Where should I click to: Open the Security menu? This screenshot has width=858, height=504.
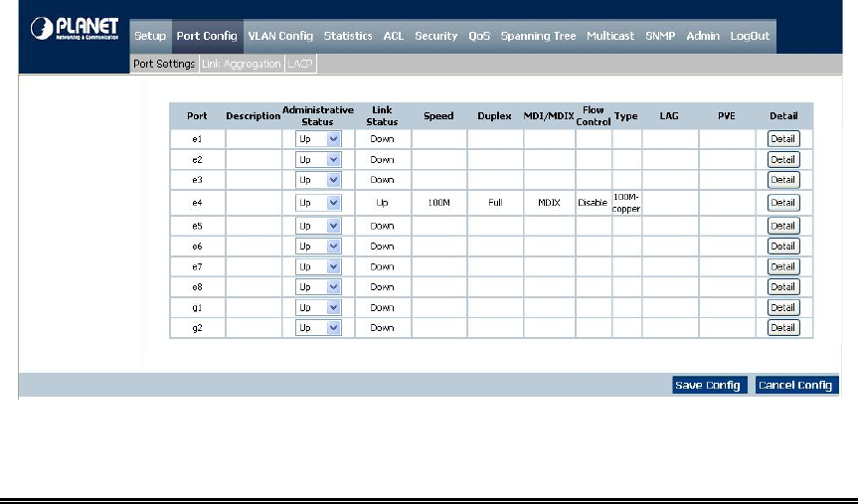[436, 36]
